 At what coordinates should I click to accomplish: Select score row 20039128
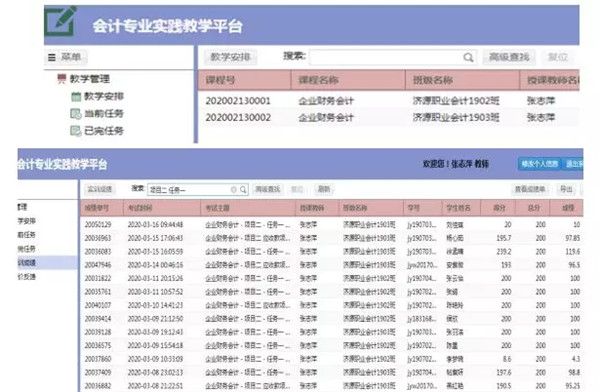pos(331,332)
